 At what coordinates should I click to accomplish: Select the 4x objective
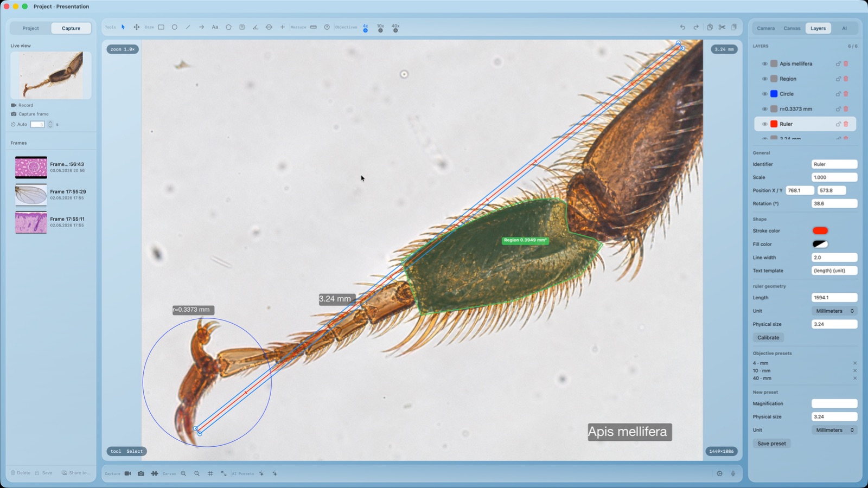point(366,28)
